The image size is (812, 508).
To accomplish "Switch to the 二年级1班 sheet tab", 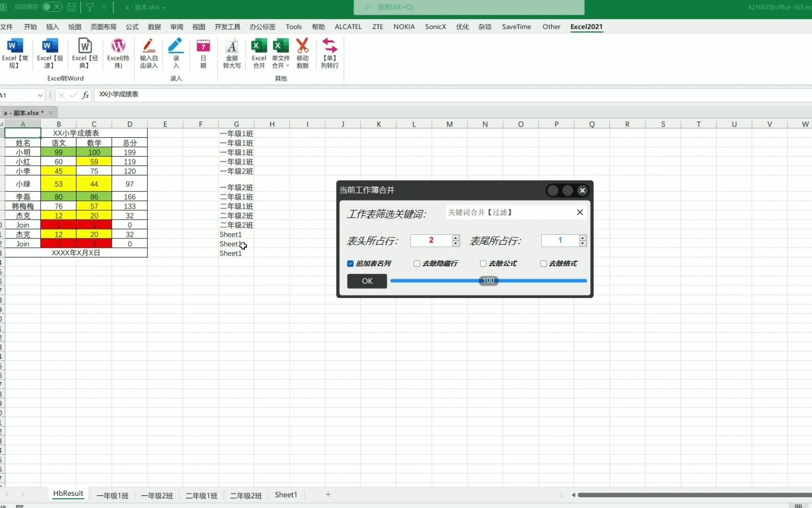I will 201,494.
